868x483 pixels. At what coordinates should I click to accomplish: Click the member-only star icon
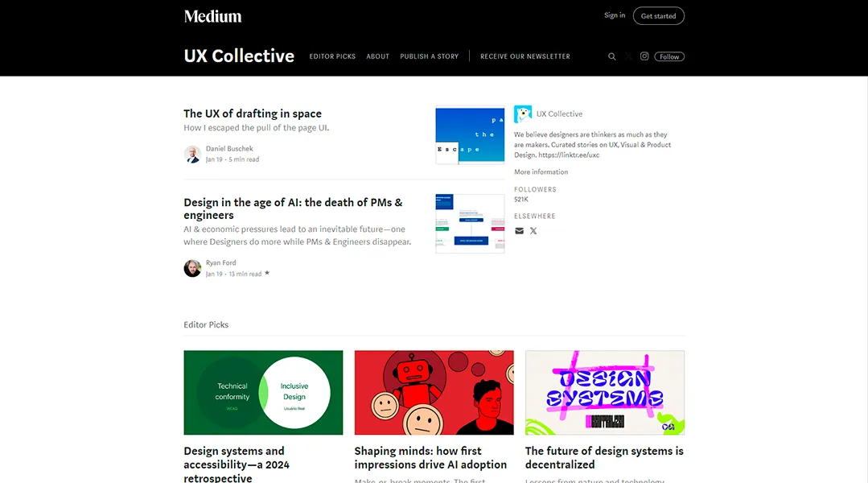[x=267, y=273]
